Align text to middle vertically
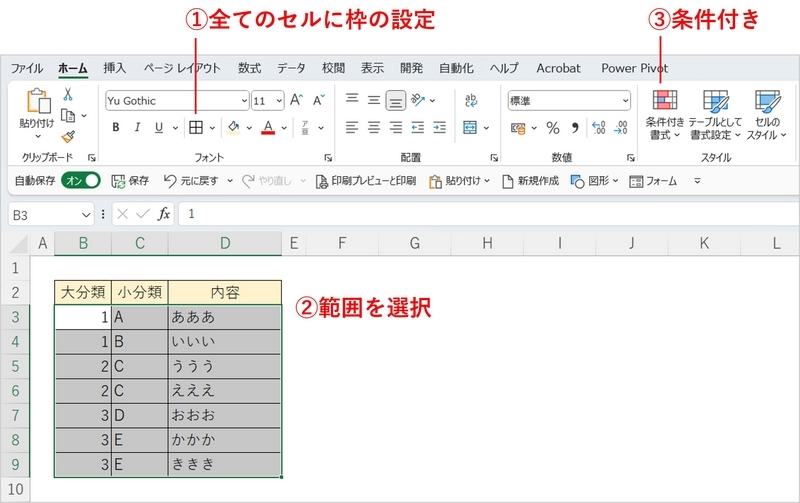 374,100
